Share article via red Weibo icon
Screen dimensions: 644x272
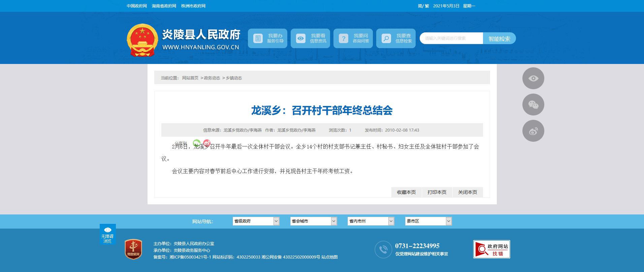[x=207, y=143]
